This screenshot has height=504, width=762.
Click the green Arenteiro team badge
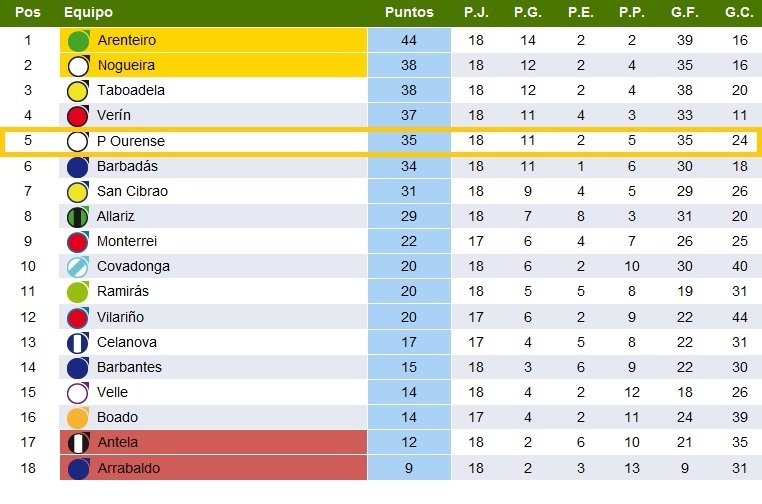(78, 40)
